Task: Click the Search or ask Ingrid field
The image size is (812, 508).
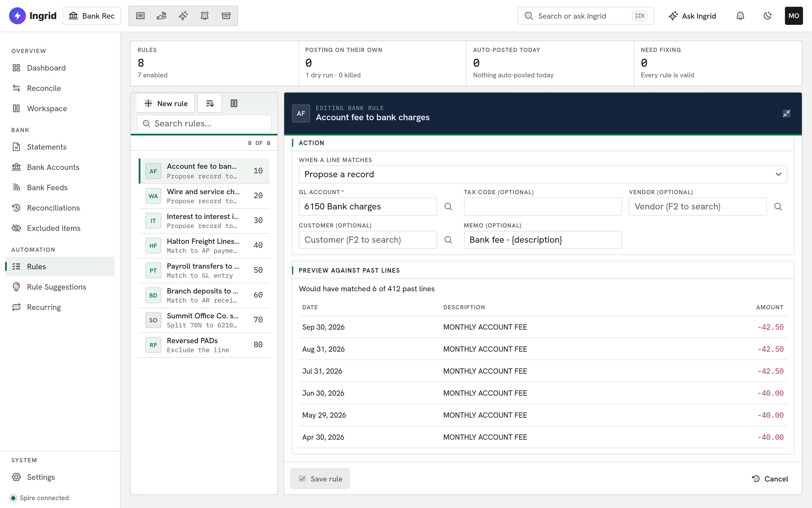Action: (586, 16)
